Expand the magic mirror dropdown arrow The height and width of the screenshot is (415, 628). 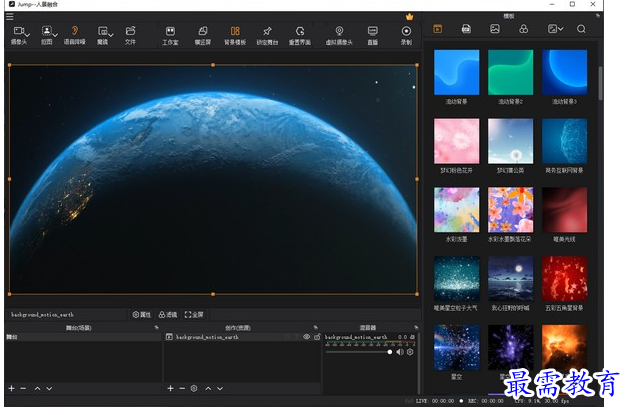click(111, 35)
